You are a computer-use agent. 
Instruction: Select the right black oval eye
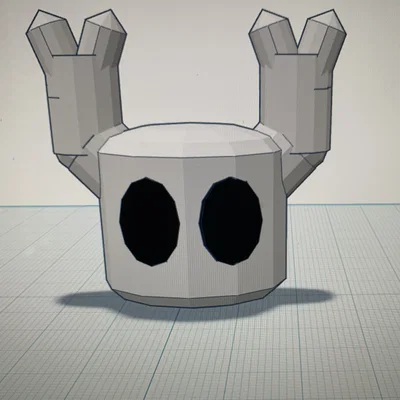point(231,221)
